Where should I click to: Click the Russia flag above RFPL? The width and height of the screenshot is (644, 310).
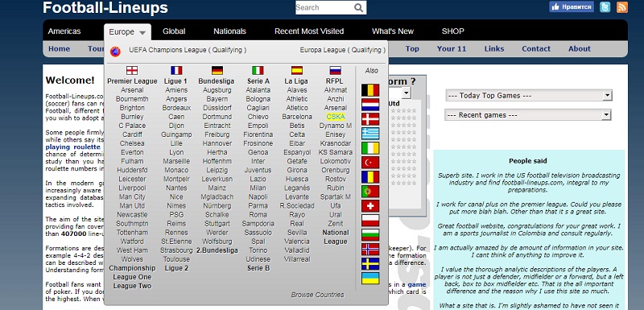(x=335, y=70)
